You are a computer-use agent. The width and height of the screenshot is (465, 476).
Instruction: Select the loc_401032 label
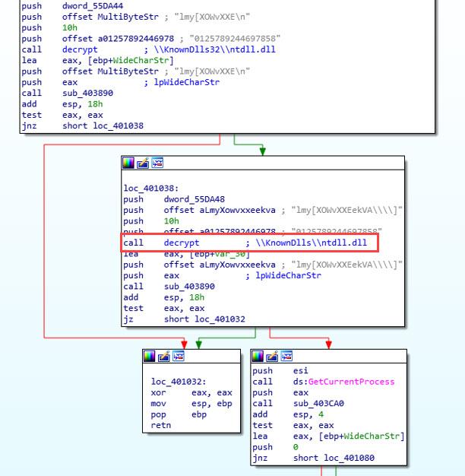(179, 382)
